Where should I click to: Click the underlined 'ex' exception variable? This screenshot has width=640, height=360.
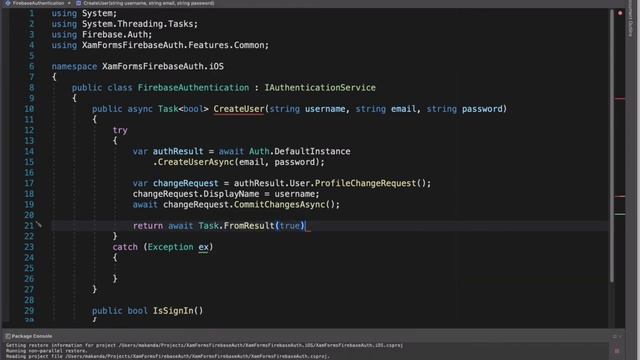point(203,247)
